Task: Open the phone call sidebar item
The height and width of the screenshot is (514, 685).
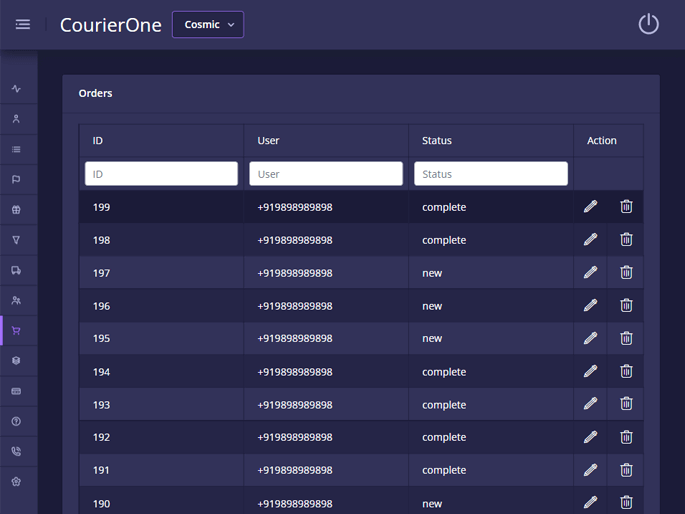Action: (16, 451)
